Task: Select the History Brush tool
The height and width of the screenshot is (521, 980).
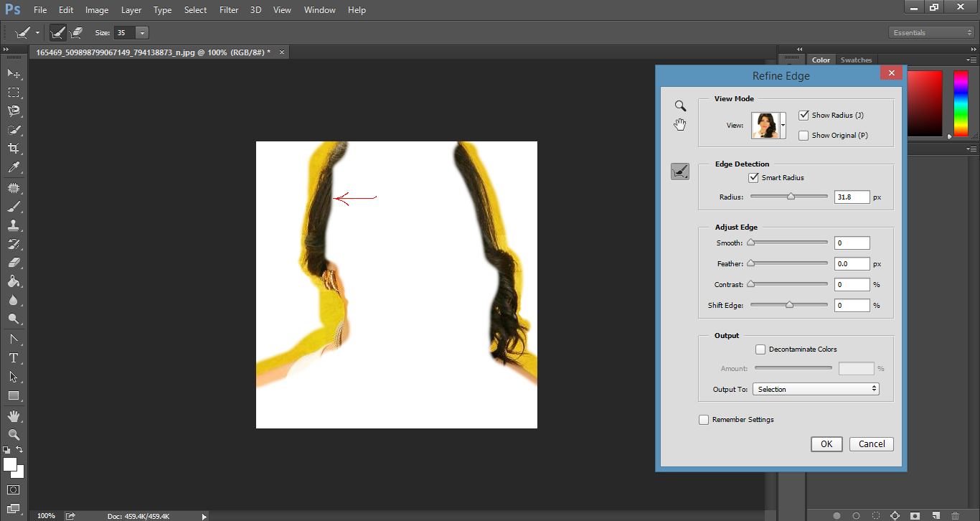Action: point(14,244)
